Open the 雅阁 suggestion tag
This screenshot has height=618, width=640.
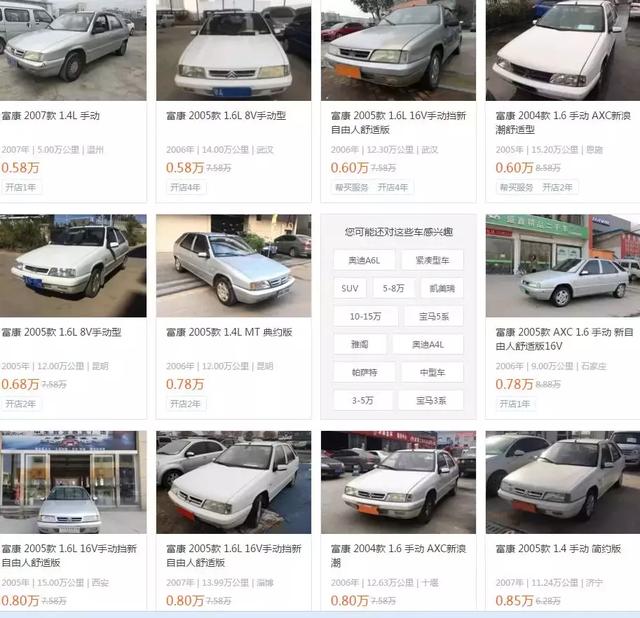point(360,345)
